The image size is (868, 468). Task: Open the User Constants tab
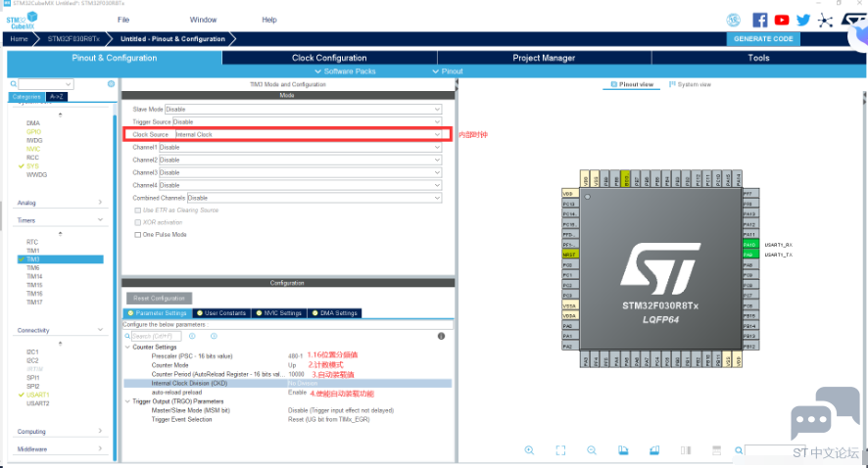[220, 313]
